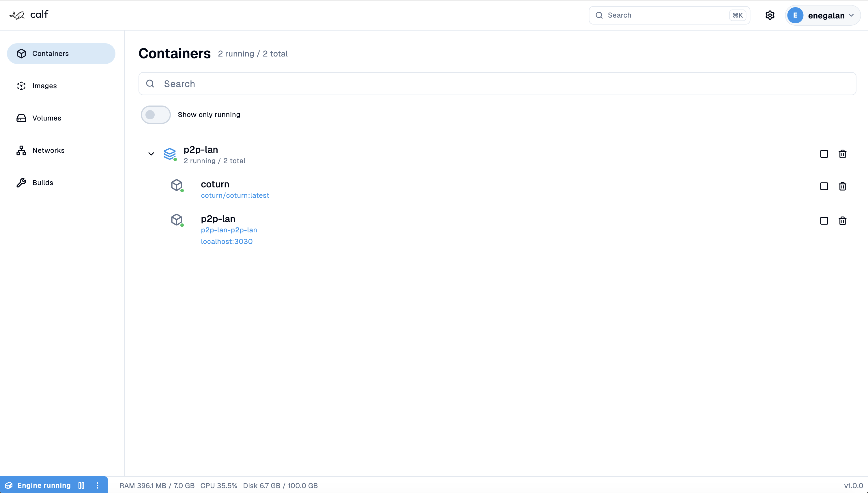Click CPU 35.5% readout
Screen dimensions: 868x493
[218, 486]
